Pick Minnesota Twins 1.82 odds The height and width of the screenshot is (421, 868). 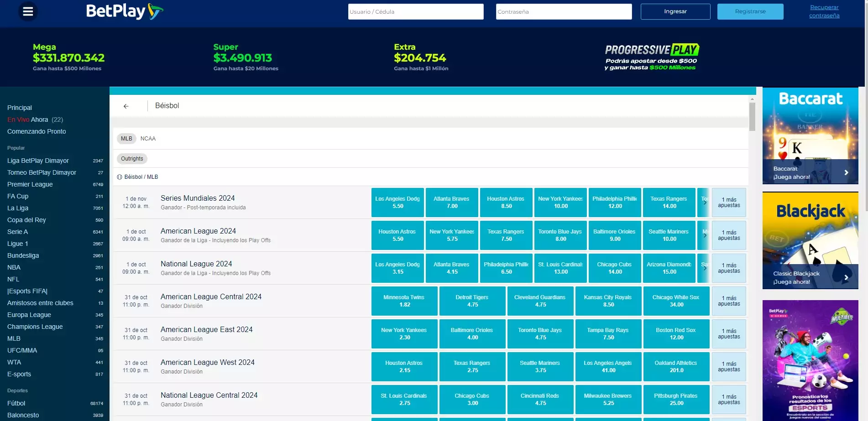[x=404, y=301]
